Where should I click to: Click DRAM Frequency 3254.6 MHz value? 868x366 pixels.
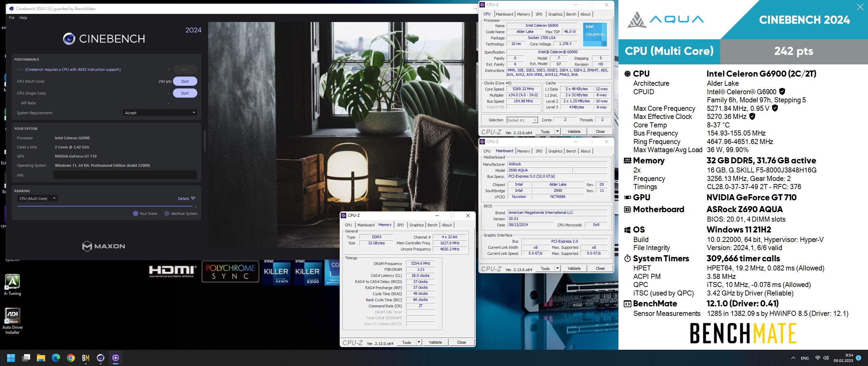(x=420, y=263)
